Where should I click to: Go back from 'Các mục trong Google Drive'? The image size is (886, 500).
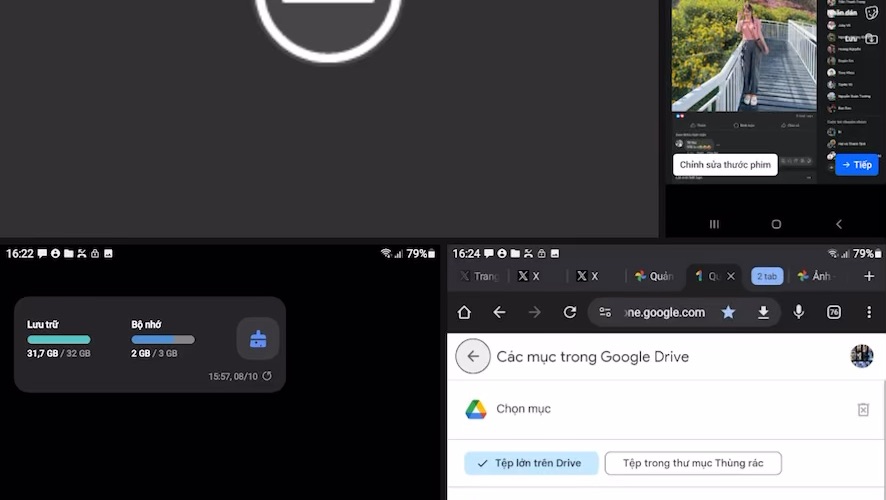473,356
